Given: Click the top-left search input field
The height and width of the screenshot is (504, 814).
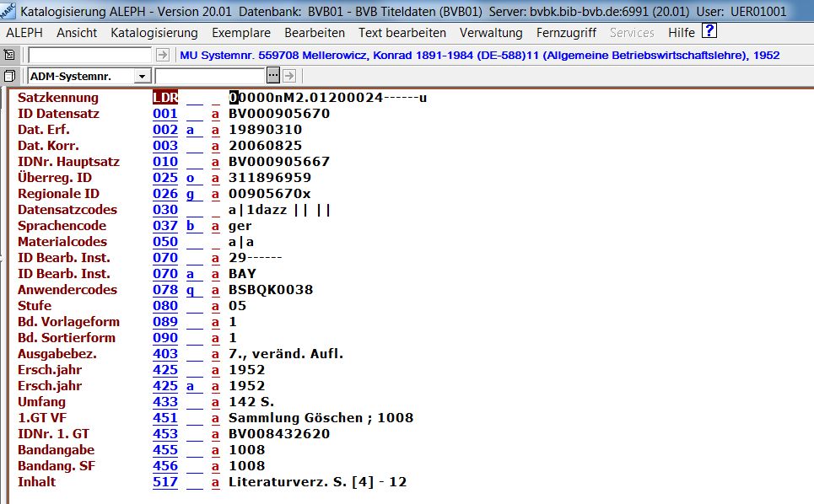Looking at the screenshot, I should point(89,55).
